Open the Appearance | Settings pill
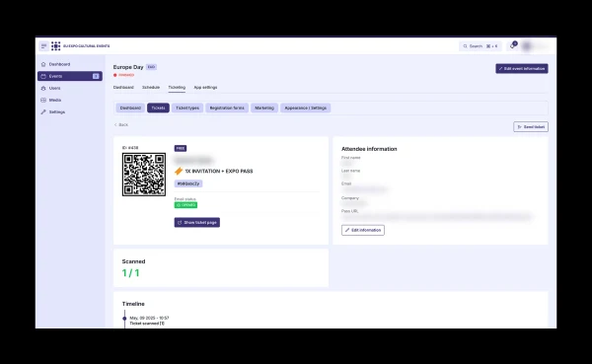592x364 pixels. (306, 108)
